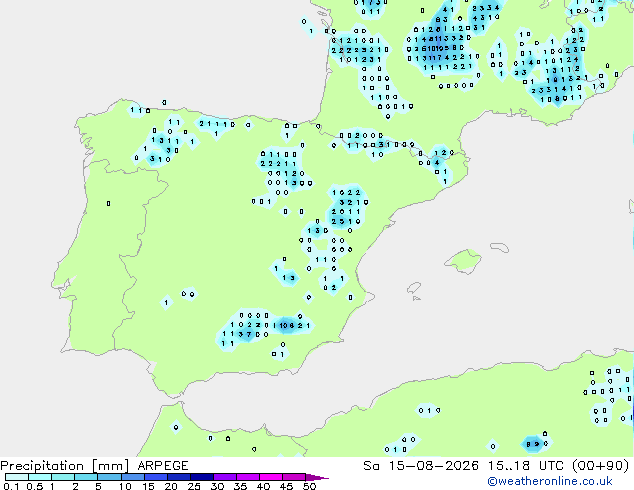Image resolution: width=634 pixels, height=490 pixels.
Task: Click the 45–50 mm legend color swatch
Action: tap(294, 477)
